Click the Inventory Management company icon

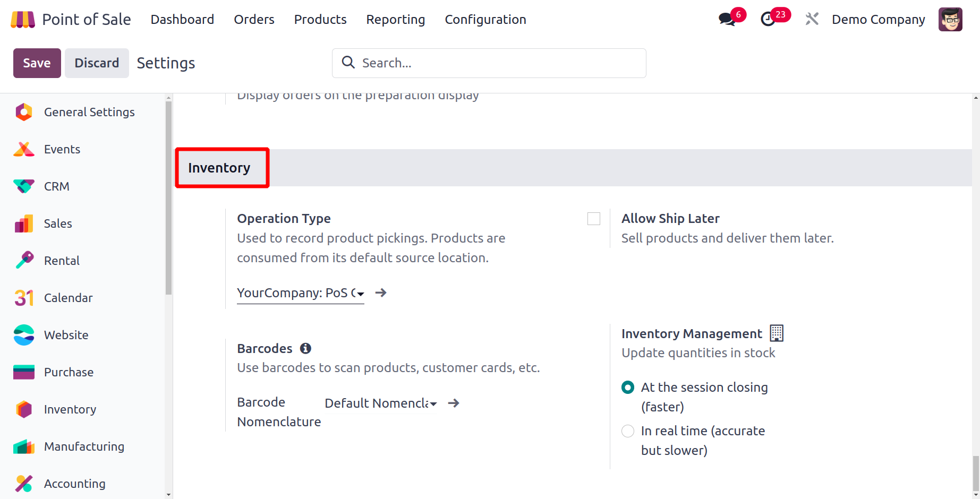[x=777, y=333]
